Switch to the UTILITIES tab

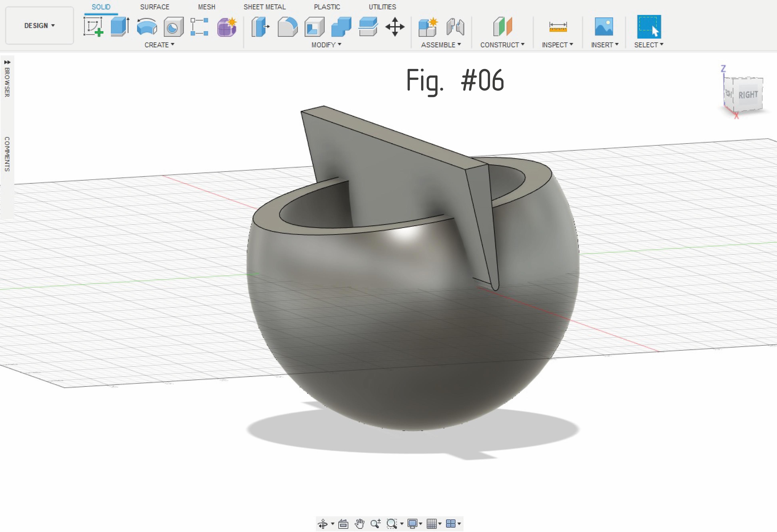[x=383, y=7]
